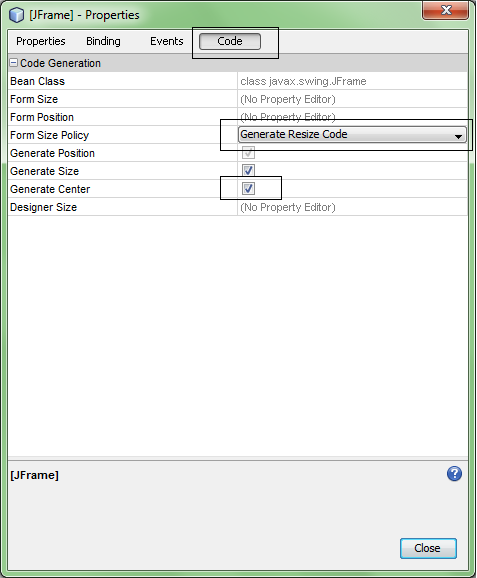Screen dimensions: 477x578
Task: Toggle the Generate Position checkbox
Action: click(x=248, y=153)
